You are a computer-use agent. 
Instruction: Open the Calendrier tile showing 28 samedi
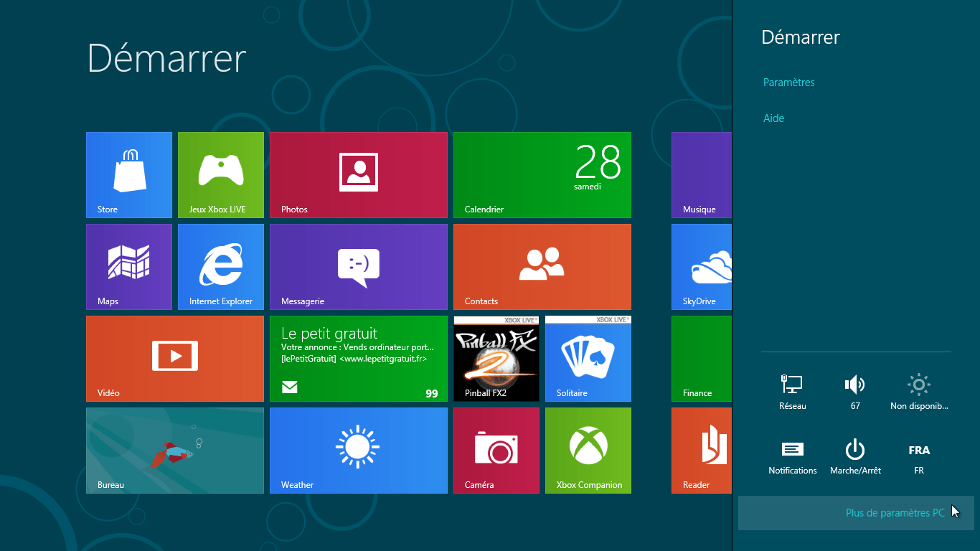click(542, 175)
